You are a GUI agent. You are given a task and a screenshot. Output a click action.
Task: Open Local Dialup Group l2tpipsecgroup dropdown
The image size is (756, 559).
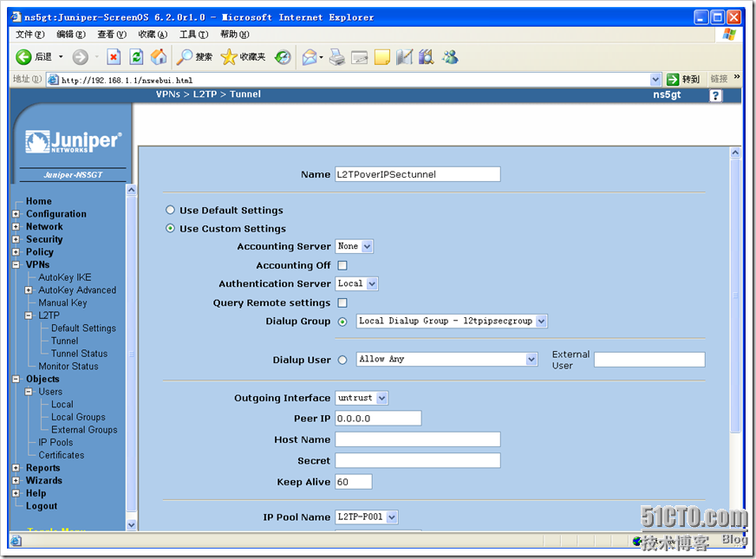click(452, 321)
